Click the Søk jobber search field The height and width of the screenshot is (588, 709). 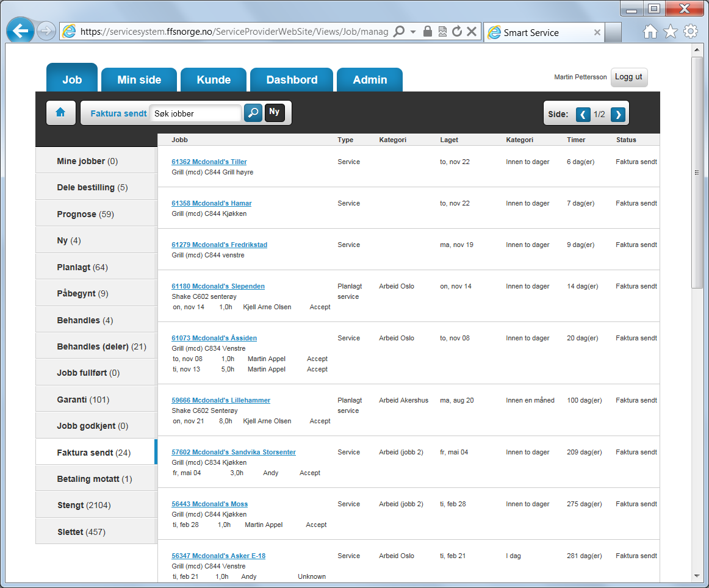pyautogui.click(x=195, y=113)
